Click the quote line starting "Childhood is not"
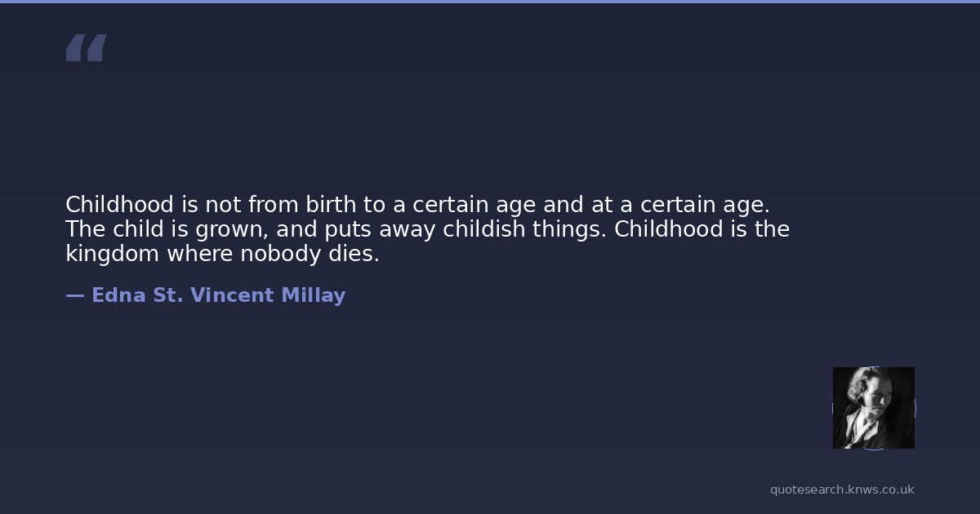 (x=417, y=204)
